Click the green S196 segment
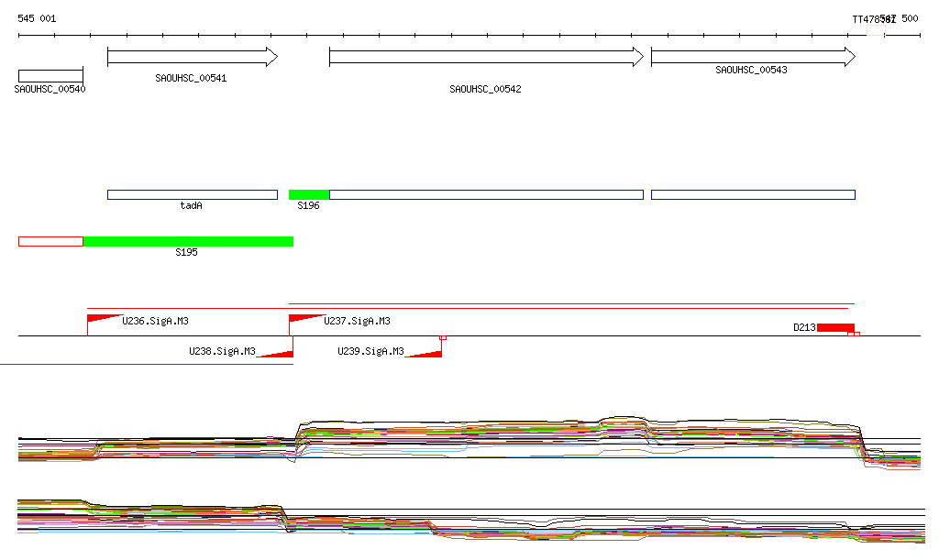939x560 pixels. click(x=309, y=194)
